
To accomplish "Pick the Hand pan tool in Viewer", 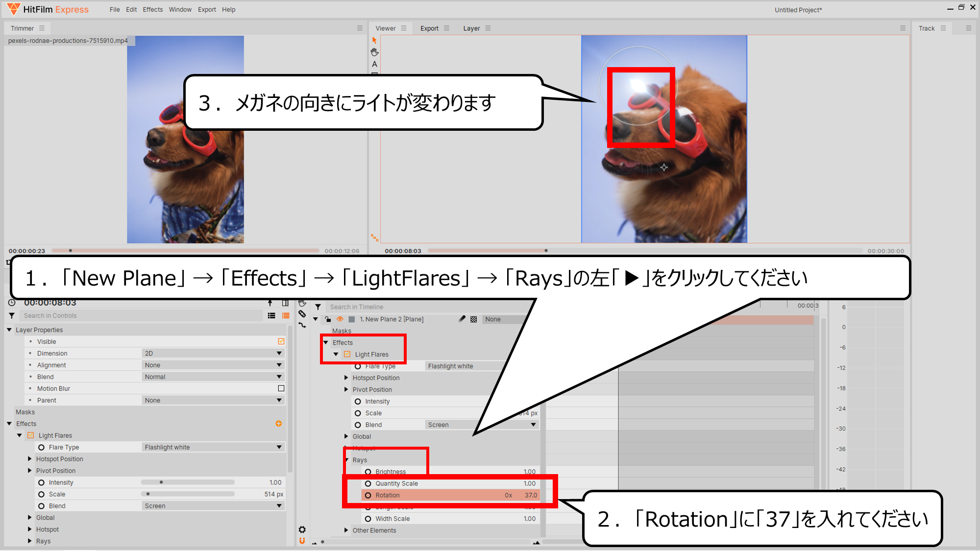I will pos(374,52).
